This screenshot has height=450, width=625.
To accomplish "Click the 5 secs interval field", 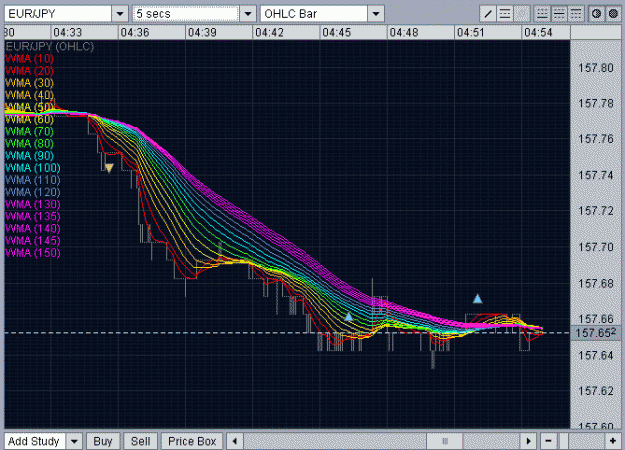I will pos(186,14).
